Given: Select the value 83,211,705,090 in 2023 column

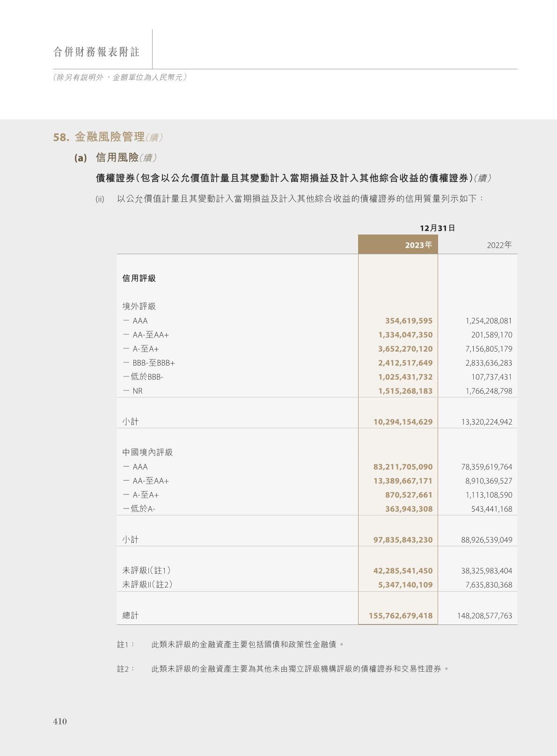Looking at the screenshot, I should [x=403, y=467].
